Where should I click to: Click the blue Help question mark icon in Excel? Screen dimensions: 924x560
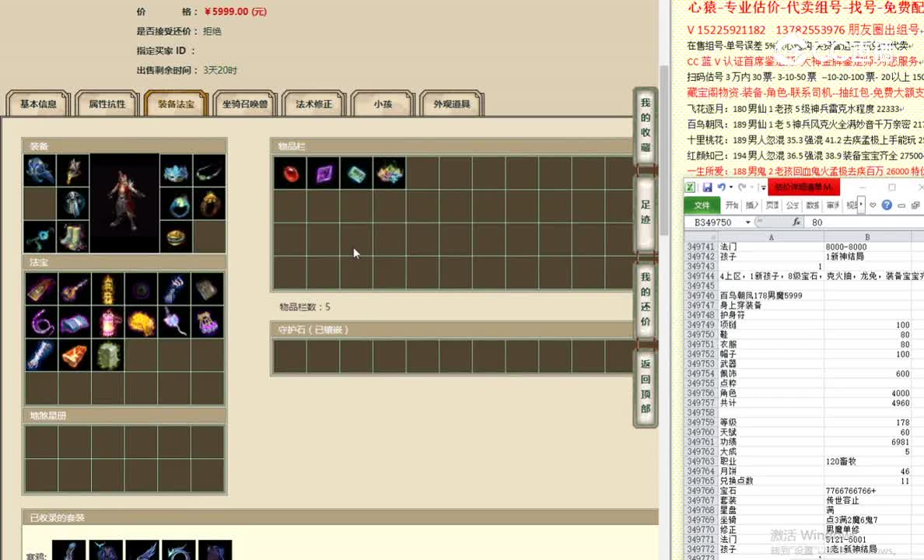886,205
